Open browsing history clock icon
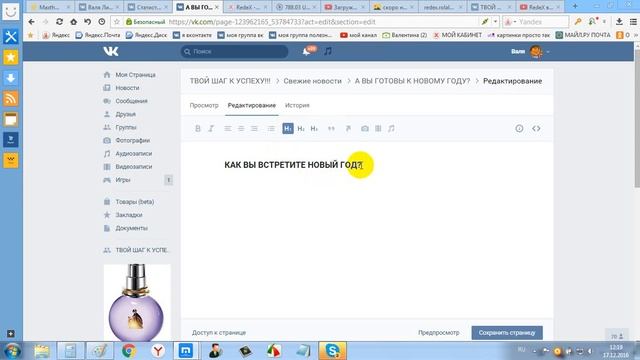The image size is (640, 360). pyautogui.click(x=102, y=22)
